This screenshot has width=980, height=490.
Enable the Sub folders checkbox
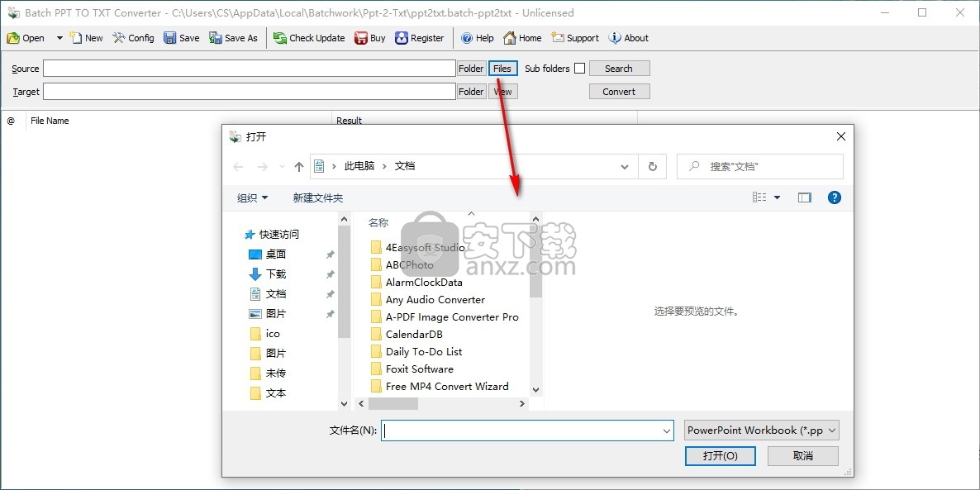579,68
